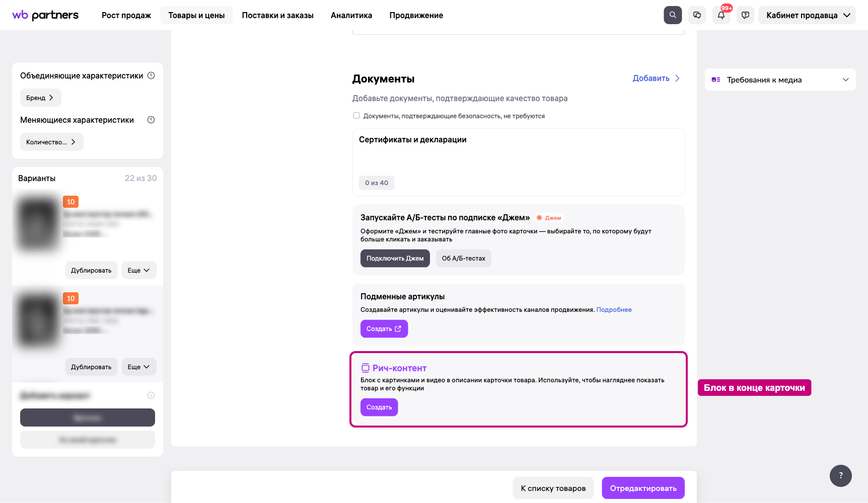868x503 pixels.
Task: Click Подключить Джем button
Action: (x=395, y=258)
